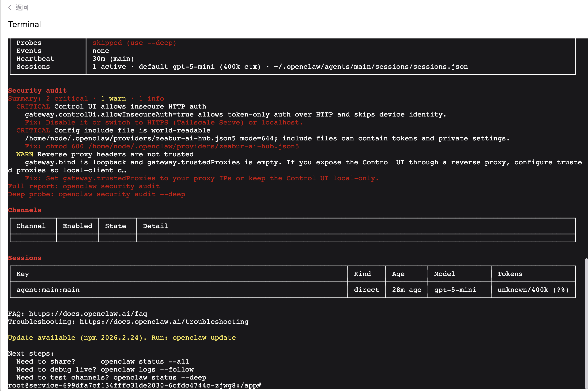
Task: Click the 'gpt-5-mini' model cell in Sessions table
Action: (x=455, y=289)
